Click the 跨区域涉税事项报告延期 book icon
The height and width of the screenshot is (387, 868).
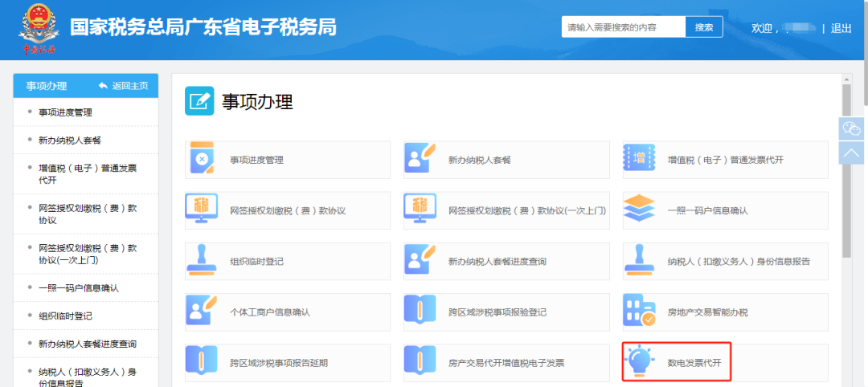[200, 361]
